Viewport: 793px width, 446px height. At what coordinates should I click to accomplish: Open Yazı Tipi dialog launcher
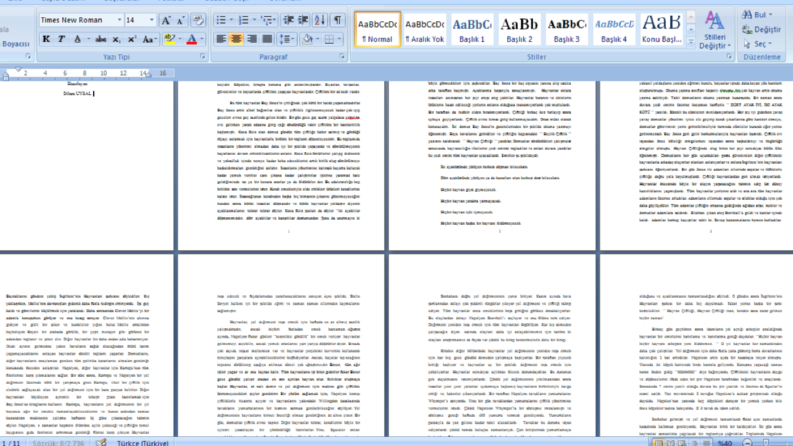202,57
